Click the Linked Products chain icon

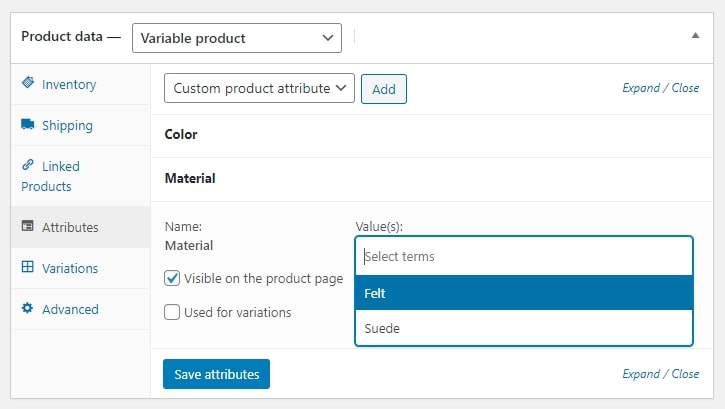coord(28,166)
